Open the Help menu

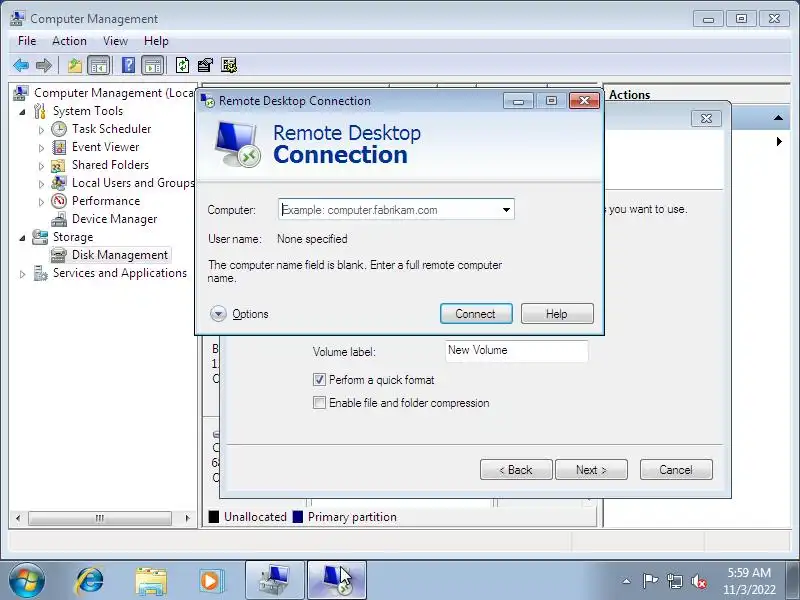[156, 41]
